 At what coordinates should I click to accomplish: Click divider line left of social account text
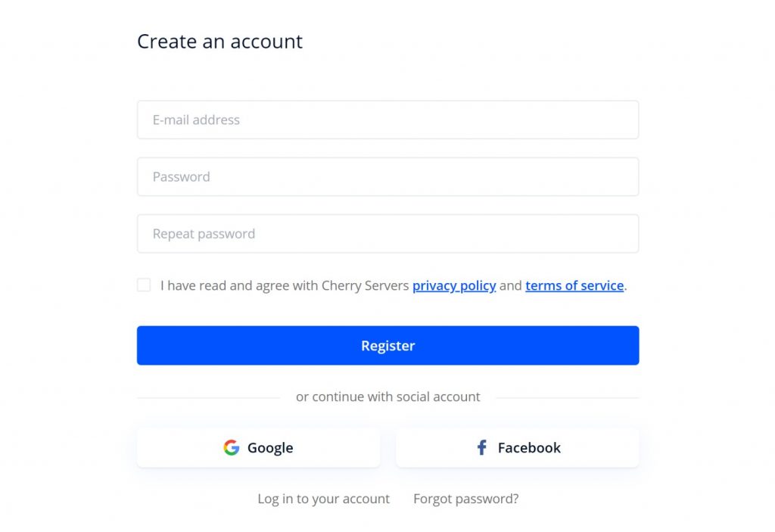209,397
